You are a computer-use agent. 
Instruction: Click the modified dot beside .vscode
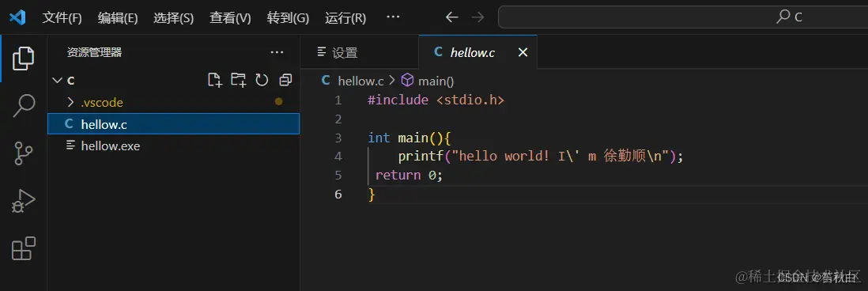[x=279, y=102]
